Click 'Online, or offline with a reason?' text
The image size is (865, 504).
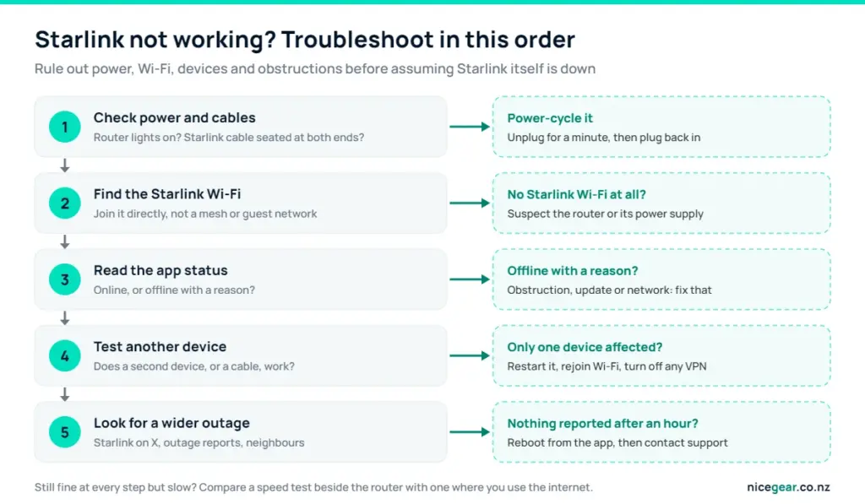tap(174, 290)
